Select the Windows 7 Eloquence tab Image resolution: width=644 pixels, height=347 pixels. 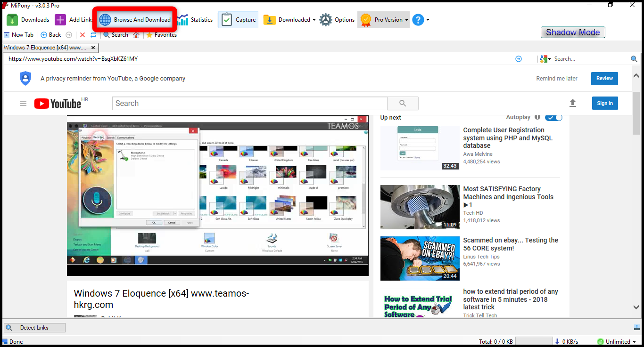tap(45, 48)
